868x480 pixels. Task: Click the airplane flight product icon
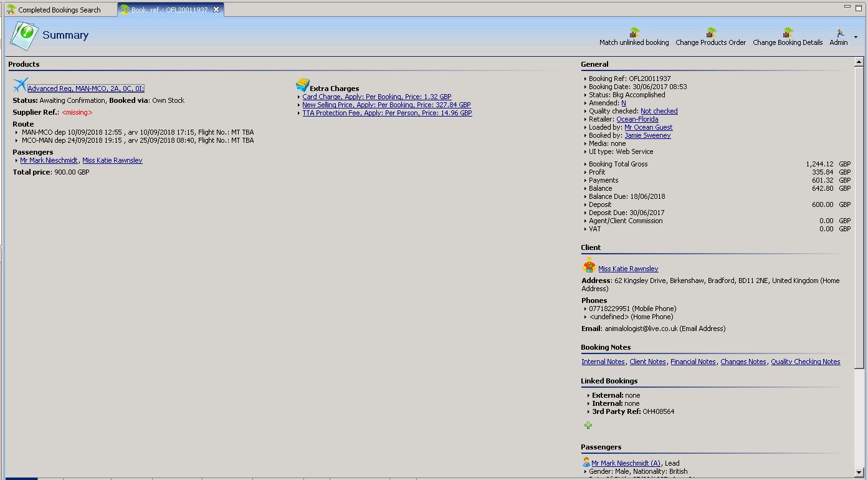[20, 85]
